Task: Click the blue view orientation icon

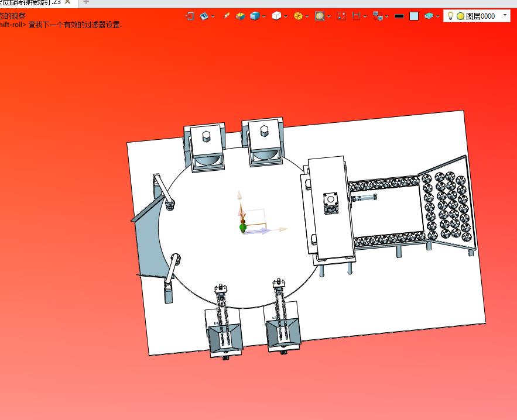Action: tap(204, 16)
